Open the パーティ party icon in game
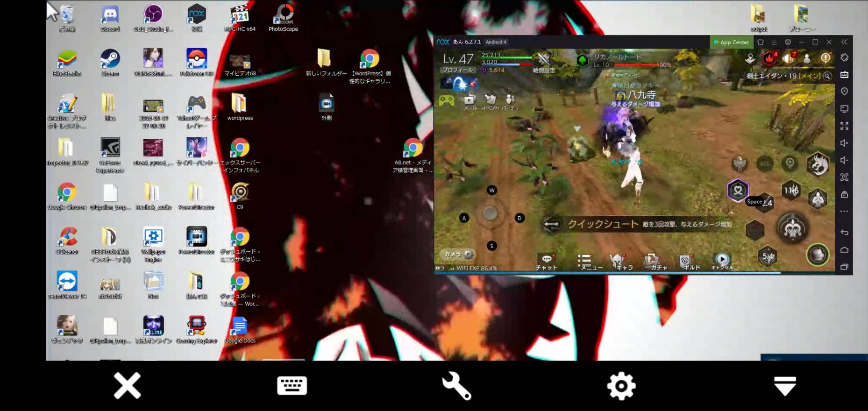Viewport: 868px width, 411px height. point(510,102)
